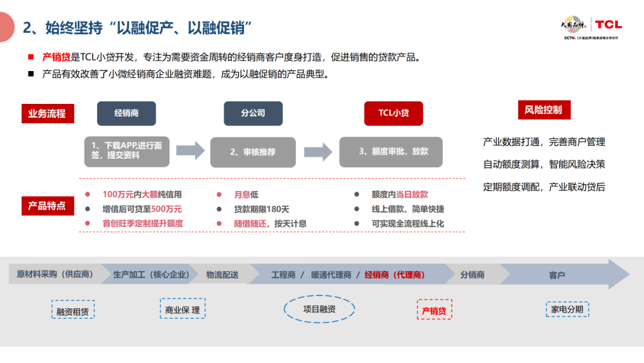Viewport: 644px width, 363px height.
Task: Click the arrow after step 1 box
Action: point(191,151)
